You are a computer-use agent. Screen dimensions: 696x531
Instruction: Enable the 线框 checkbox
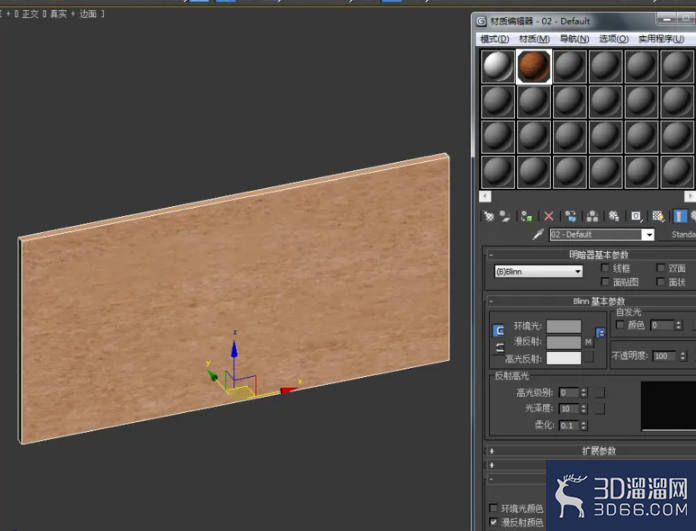click(x=605, y=268)
